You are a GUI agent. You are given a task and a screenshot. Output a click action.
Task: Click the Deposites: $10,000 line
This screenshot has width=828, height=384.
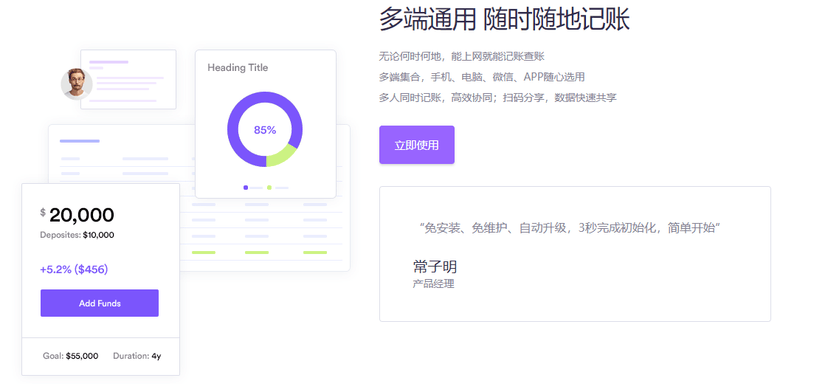[x=77, y=235]
